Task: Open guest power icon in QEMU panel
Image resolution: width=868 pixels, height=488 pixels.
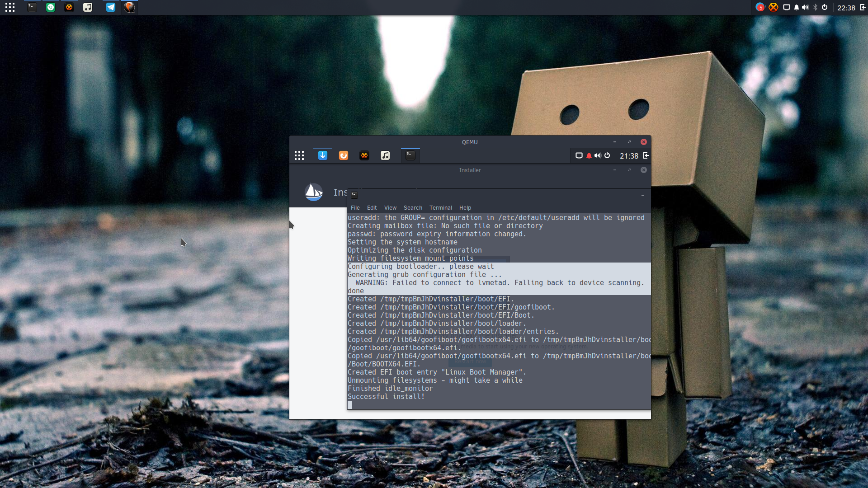Action: tap(607, 155)
